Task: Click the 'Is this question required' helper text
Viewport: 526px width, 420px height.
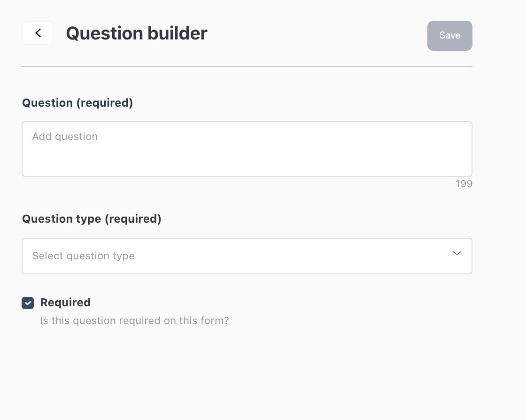Action: pos(134,321)
